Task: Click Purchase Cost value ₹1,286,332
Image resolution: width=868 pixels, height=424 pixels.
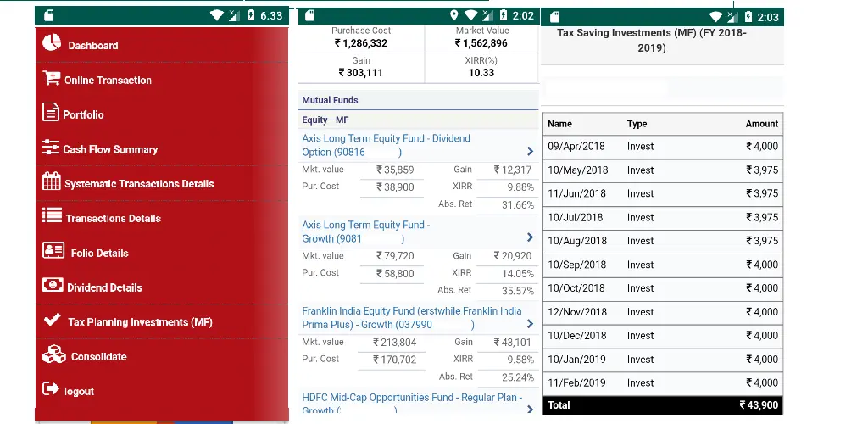Action: (x=361, y=43)
